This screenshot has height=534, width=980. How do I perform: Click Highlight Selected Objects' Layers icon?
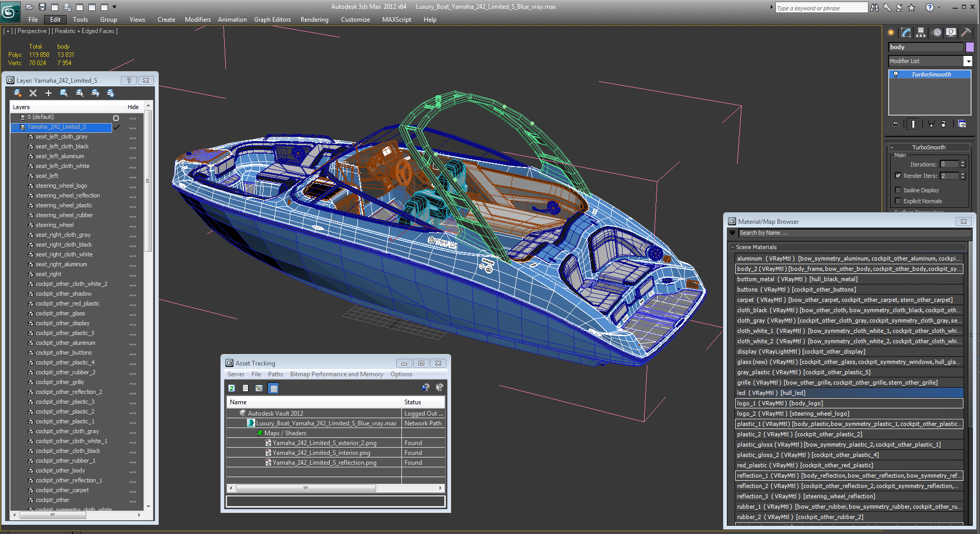click(x=80, y=93)
